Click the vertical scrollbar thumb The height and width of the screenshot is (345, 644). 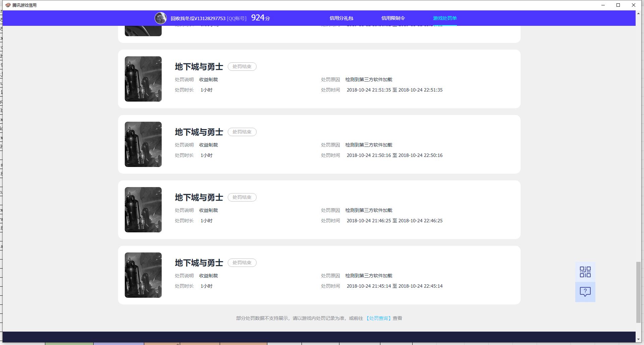pyautogui.click(x=638, y=292)
